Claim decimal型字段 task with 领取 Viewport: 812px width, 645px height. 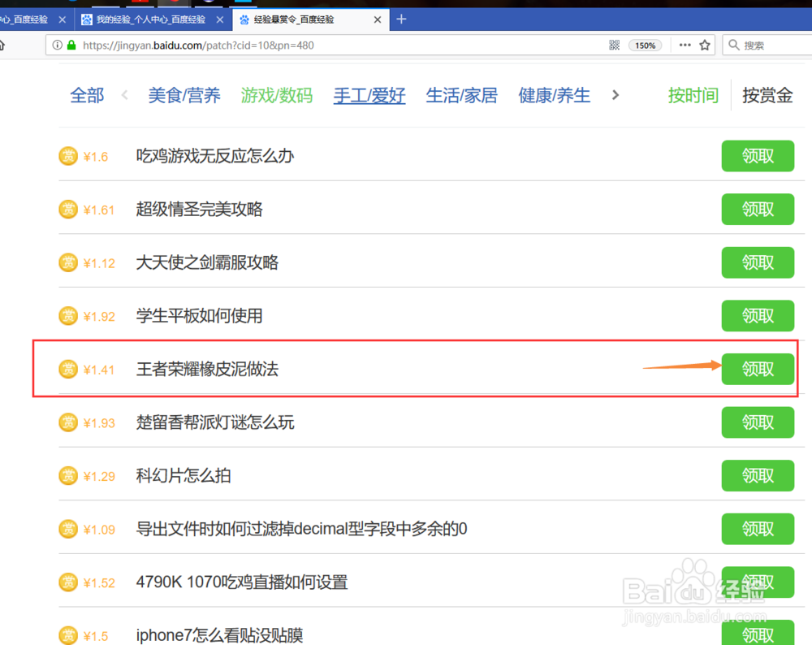pos(758,529)
